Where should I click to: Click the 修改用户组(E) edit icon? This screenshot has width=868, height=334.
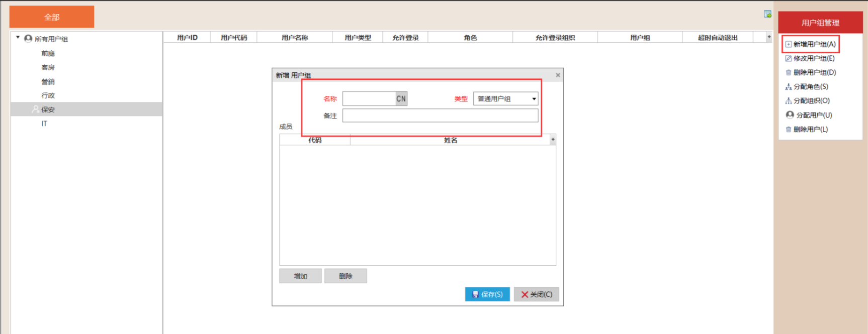pyautogui.click(x=789, y=58)
